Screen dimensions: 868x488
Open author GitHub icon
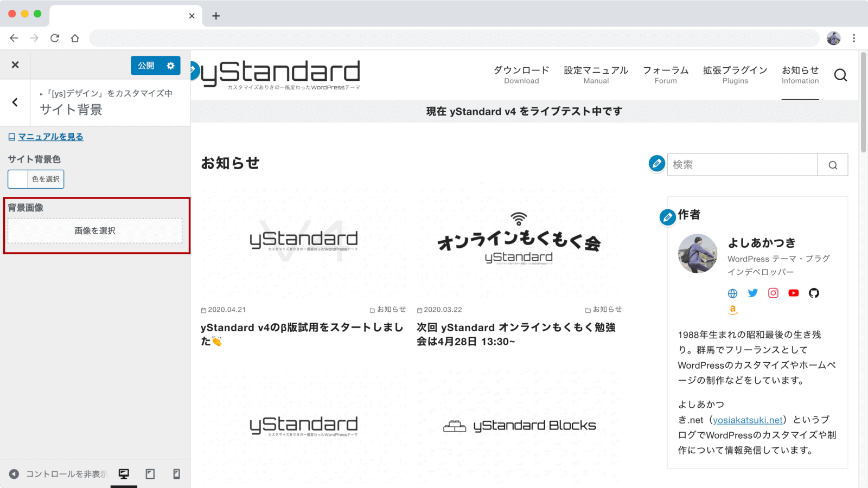(814, 293)
